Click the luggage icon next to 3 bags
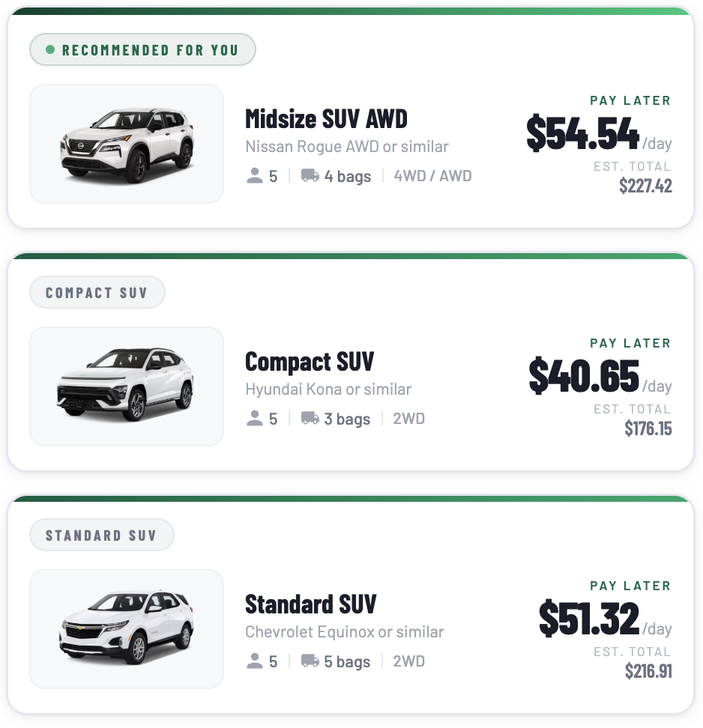 click(x=310, y=419)
